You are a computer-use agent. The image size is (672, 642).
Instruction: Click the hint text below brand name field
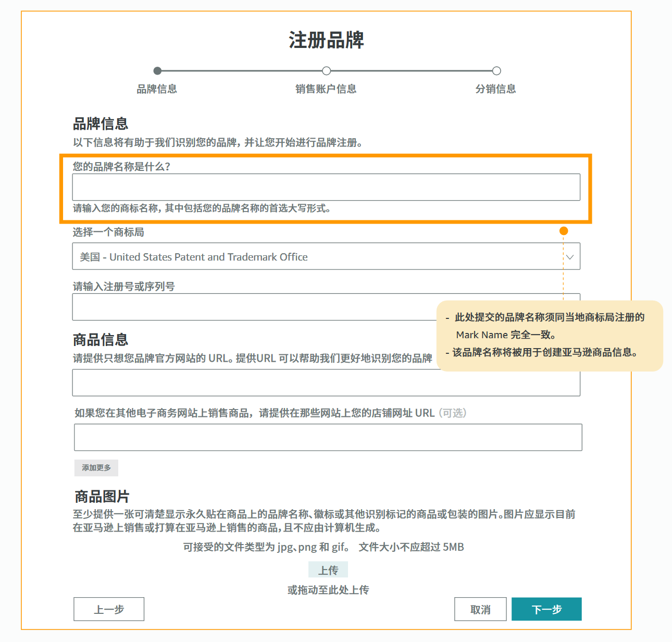pyautogui.click(x=202, y=208)
